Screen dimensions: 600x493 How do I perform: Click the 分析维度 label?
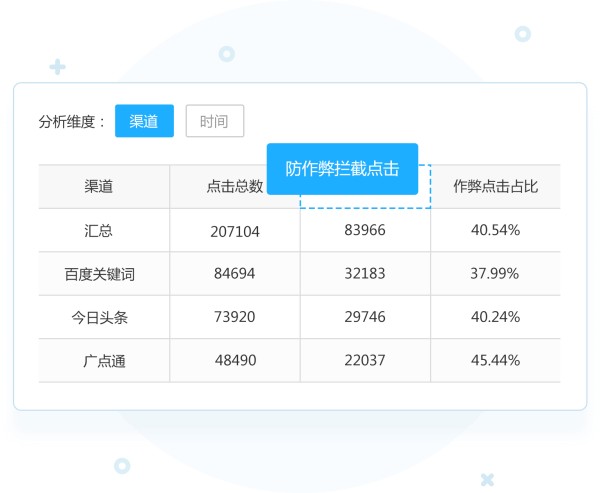coord(71,122)
